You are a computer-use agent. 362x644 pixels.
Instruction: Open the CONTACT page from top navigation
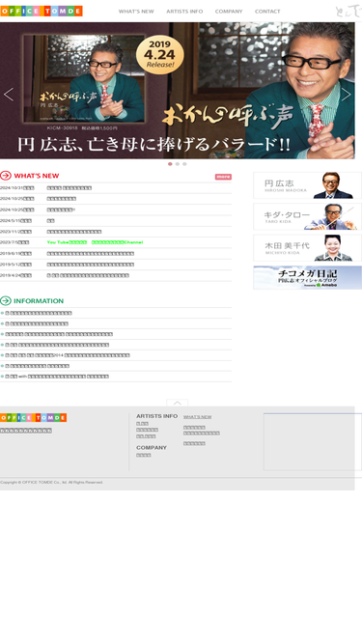click(267, 12)
